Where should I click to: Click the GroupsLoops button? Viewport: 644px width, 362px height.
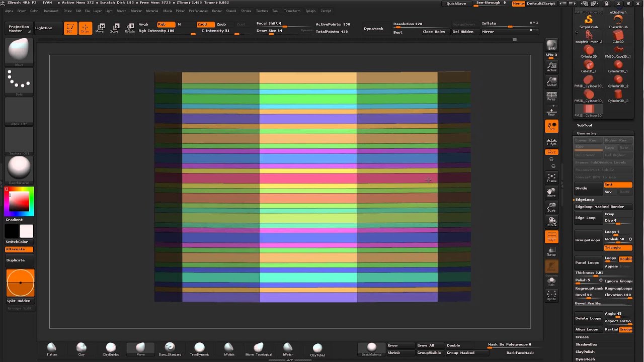pos(588,240)
